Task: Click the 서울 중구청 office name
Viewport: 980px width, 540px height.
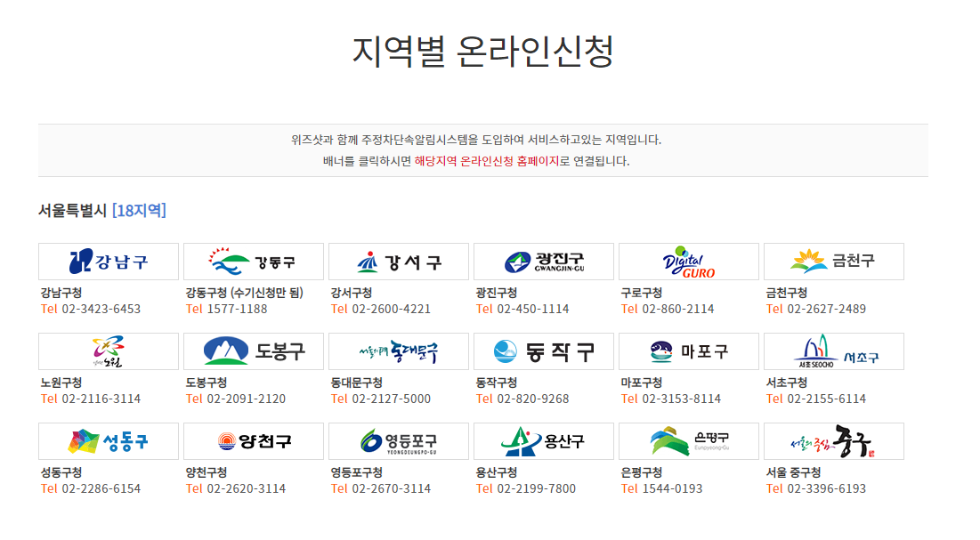Action: pyautogui.click(x=793, y=472)
